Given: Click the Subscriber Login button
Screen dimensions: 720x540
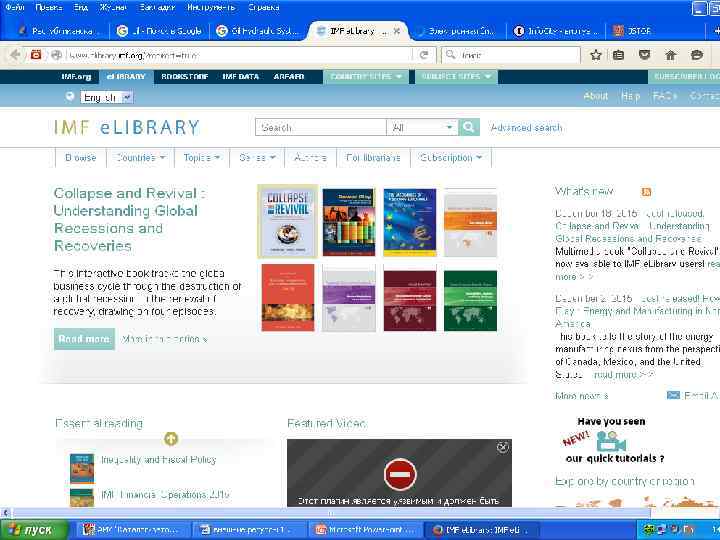Looking at the screenshot, I should point(684,77).
